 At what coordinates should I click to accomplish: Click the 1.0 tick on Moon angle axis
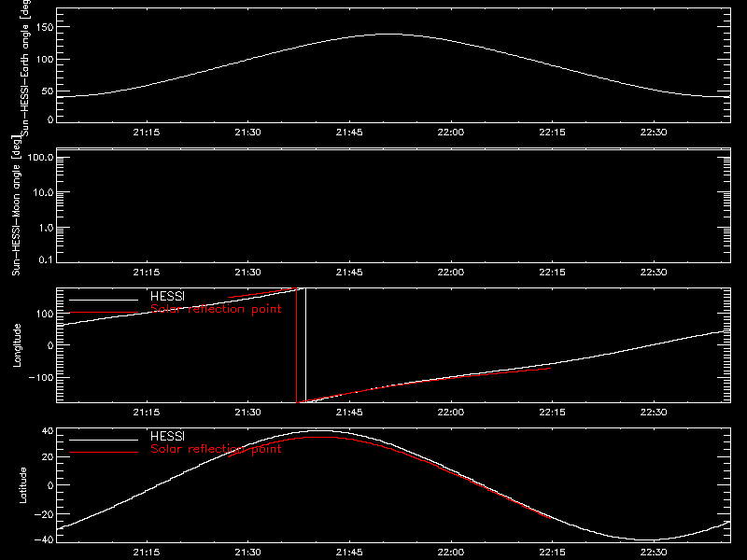coord(46,228)
